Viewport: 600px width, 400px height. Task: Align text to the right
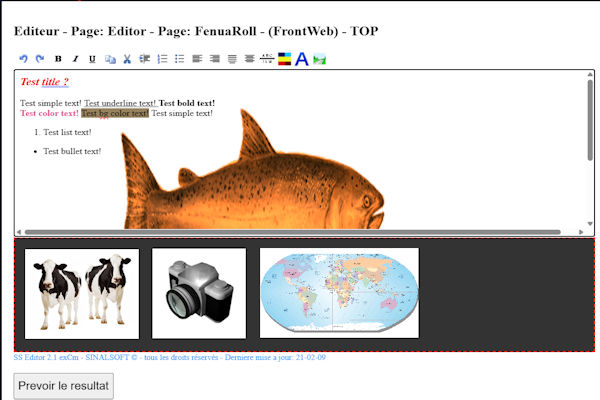[215, 59]
